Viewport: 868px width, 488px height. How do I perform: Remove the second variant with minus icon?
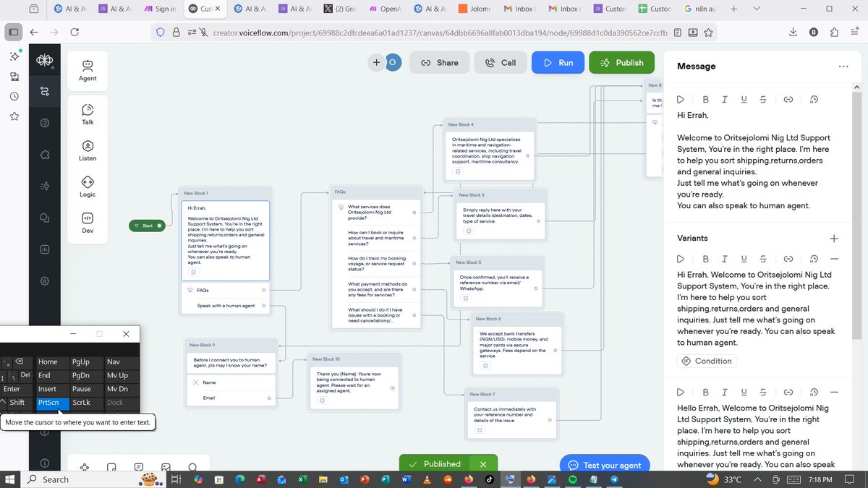(834, 392)
